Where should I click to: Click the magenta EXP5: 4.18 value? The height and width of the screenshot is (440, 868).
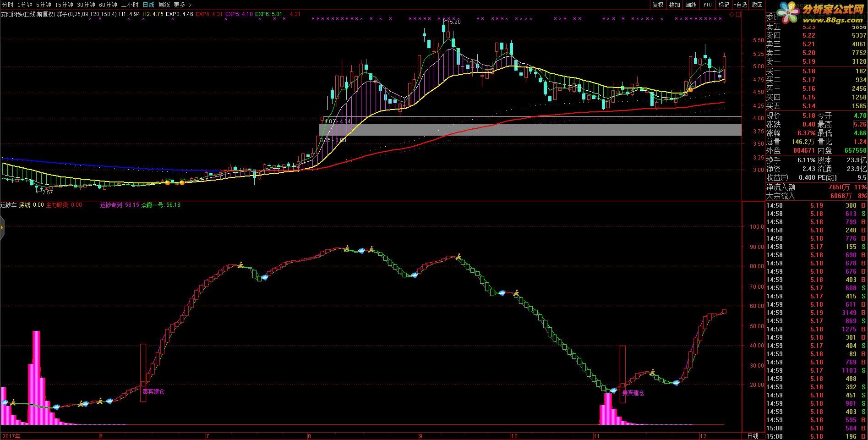point(239,14)
